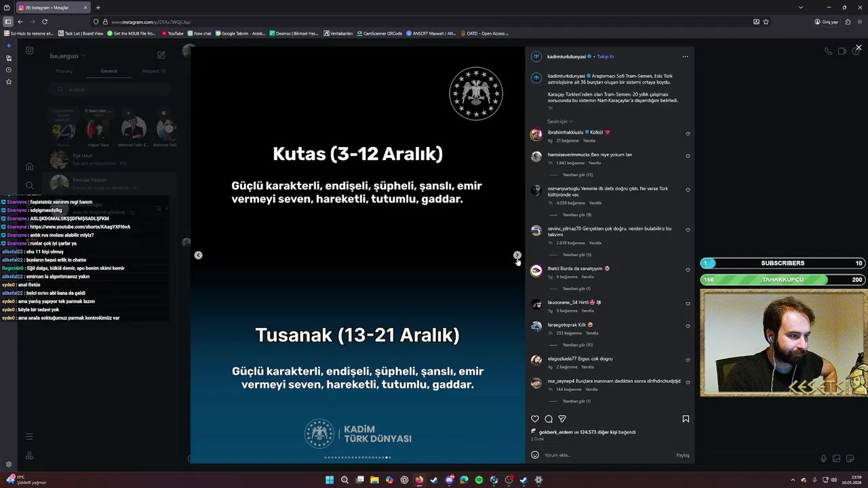Save post with bookmark icon

(x=686, y=419)
